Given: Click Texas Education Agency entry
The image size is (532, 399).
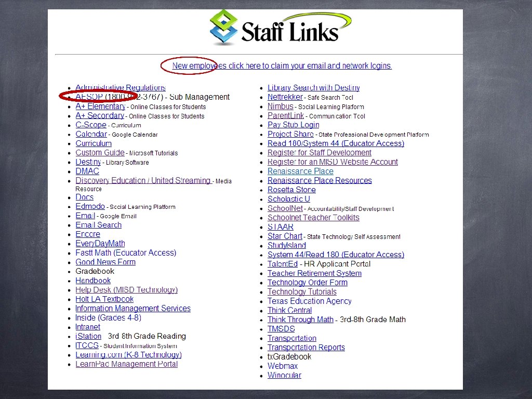Looking at the screenshot, I should click(310, 301).
